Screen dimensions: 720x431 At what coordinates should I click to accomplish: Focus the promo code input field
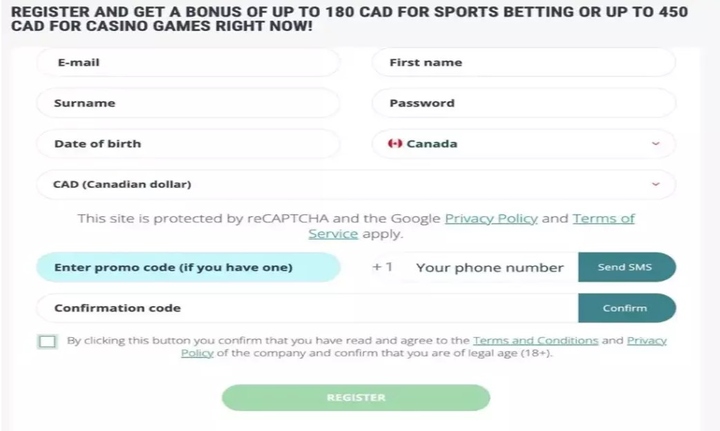point(188,267)
